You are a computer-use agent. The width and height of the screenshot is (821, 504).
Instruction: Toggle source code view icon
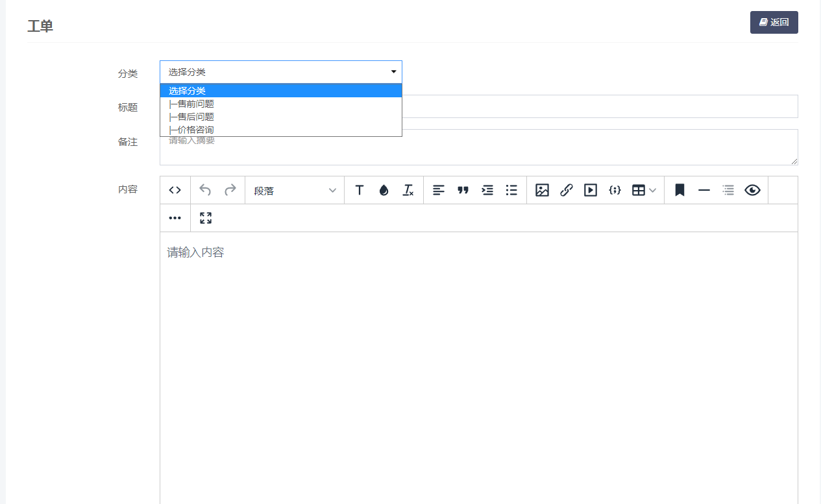175,190
